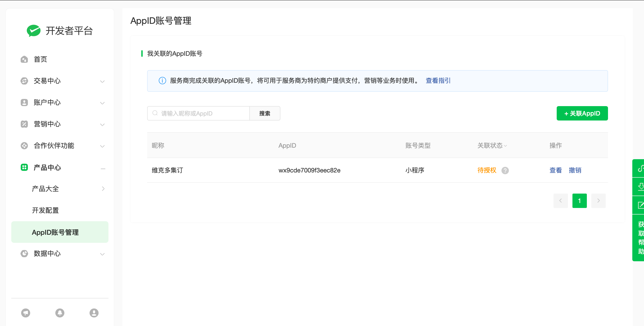
Task: Click 我关联的AppID账号 section heading
Action: tap(174, 54)
